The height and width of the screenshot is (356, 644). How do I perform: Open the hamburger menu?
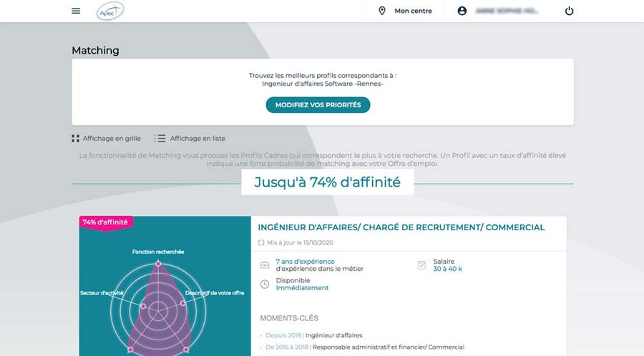pos(76,11)
